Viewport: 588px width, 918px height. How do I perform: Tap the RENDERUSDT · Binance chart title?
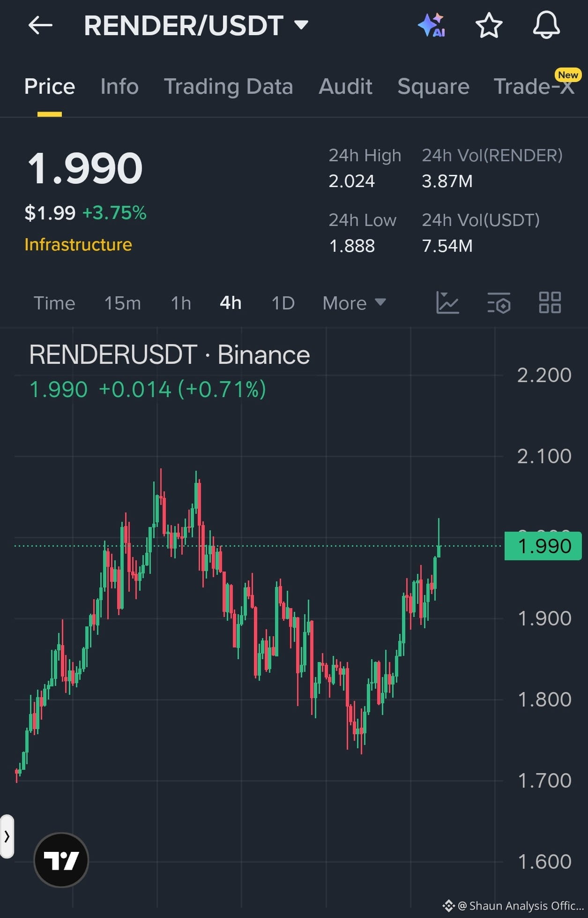point(169,354)
